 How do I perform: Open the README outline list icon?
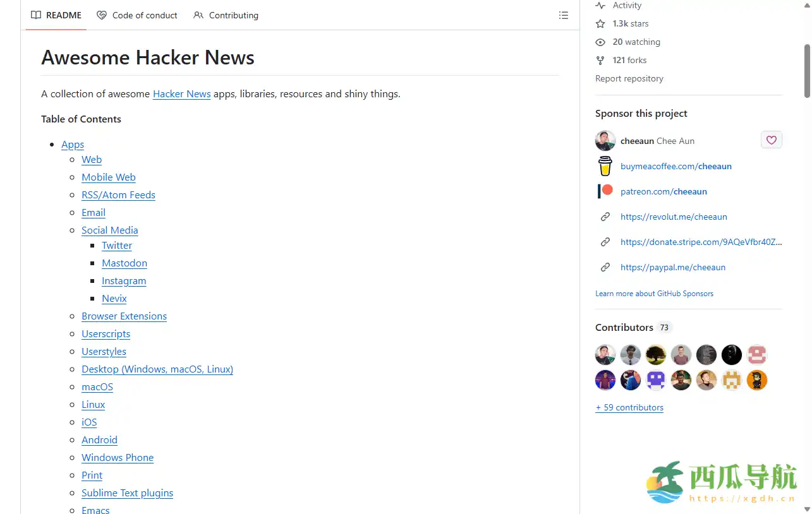[564, 15]
